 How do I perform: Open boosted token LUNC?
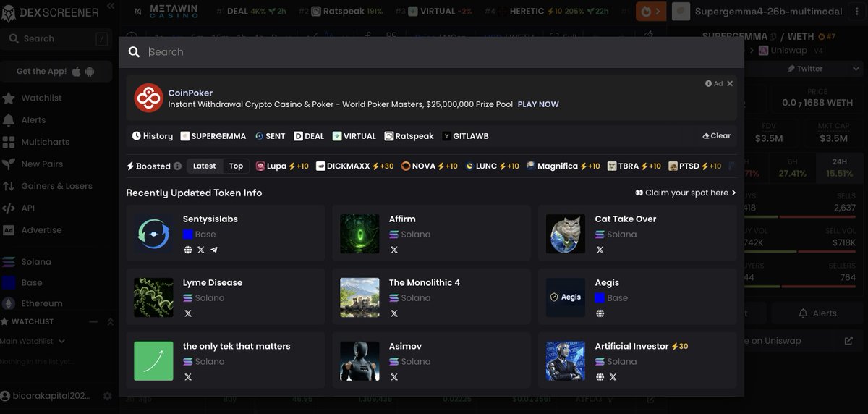point(492,166)
